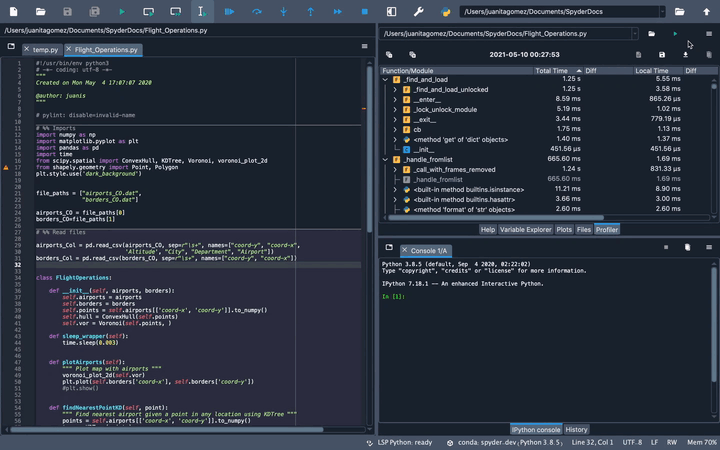Open a file using the toolbar folder icon
Screen dimensions: 720x450
pyautogui.click(x=40, y=11)
